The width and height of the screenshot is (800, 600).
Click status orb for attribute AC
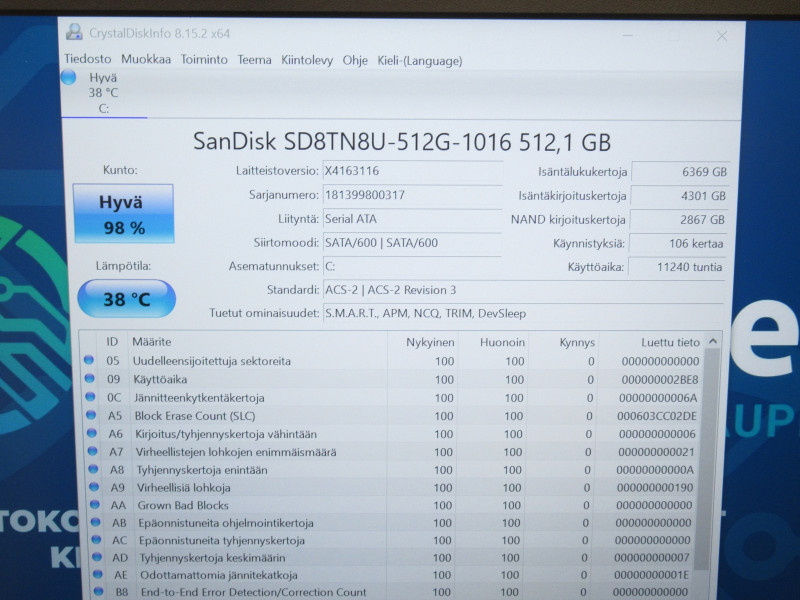point(96,539)
